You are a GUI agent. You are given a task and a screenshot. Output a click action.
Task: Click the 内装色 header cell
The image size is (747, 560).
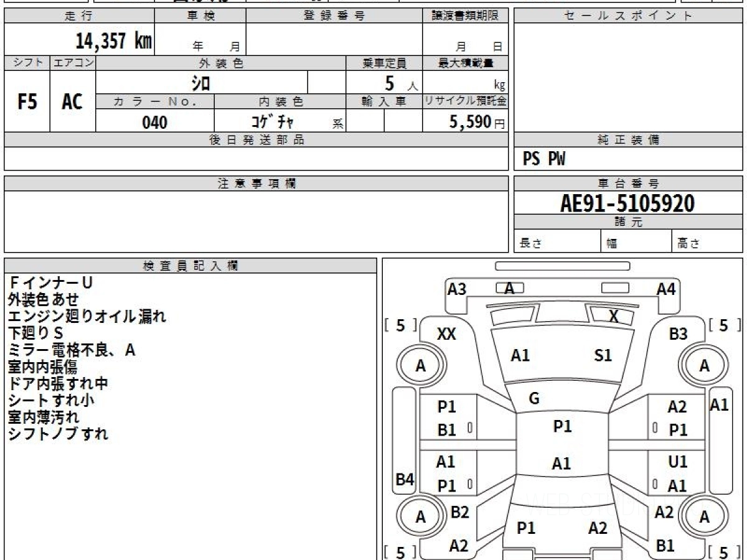point(281,102)
